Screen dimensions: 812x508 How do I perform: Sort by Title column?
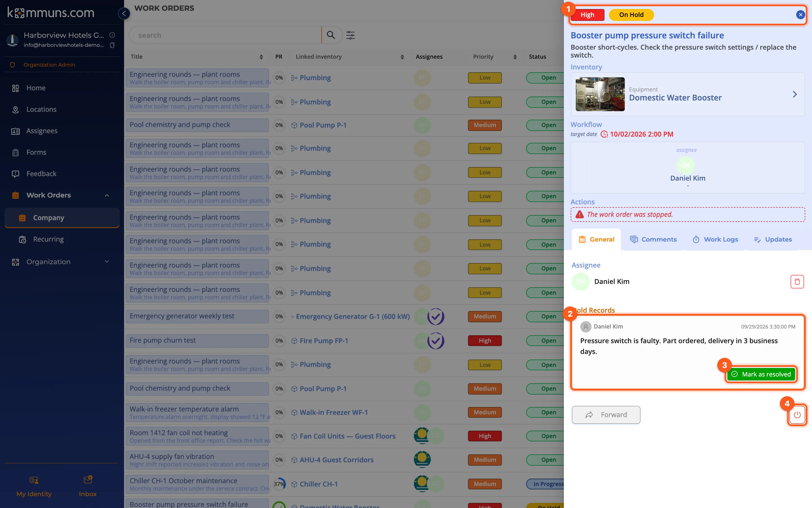pyautogui.click(x=261, y=57)
